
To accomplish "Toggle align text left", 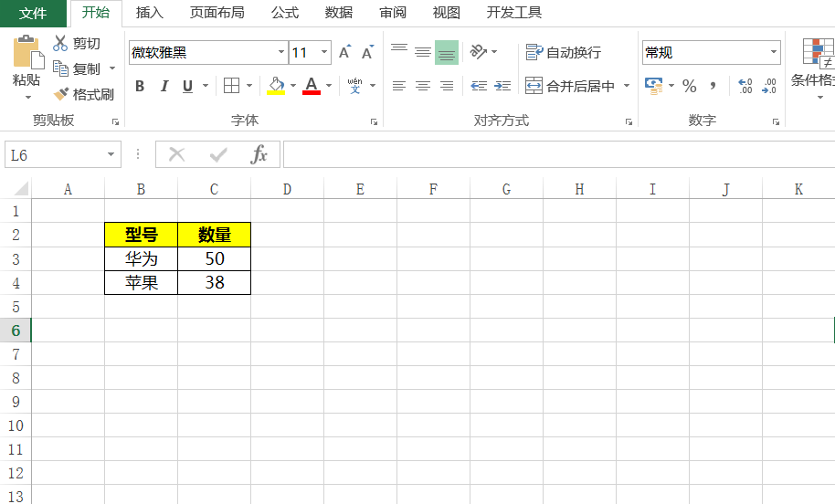I will tap(399, 86).
